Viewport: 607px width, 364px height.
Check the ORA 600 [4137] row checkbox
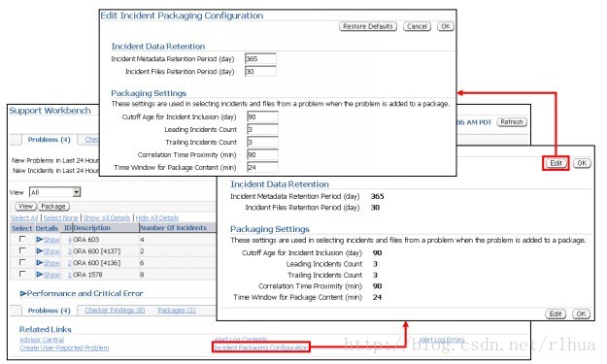[22, 250]
